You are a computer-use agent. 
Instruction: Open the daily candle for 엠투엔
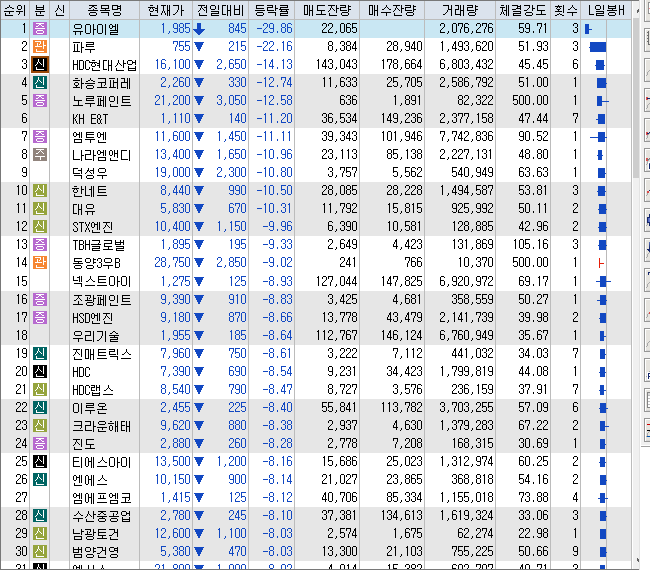(x=599, y=137)
